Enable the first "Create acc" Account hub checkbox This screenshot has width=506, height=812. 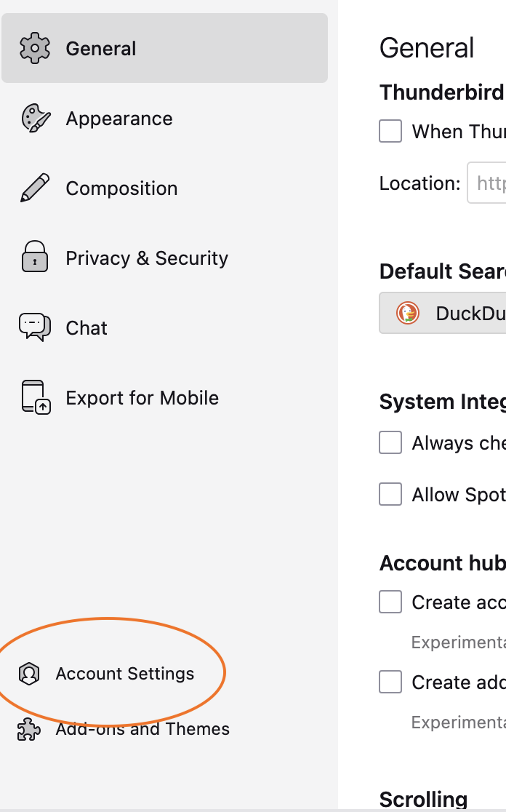tap(390, 602)
